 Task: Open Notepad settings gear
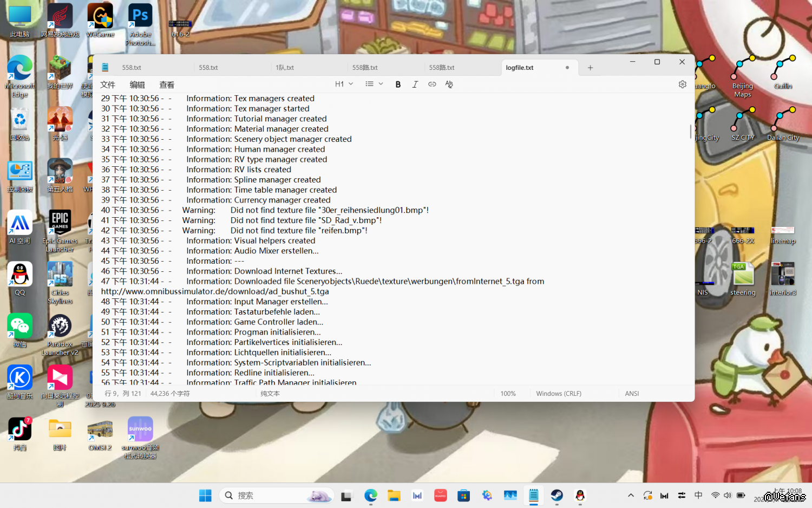(x=682, y=84)
